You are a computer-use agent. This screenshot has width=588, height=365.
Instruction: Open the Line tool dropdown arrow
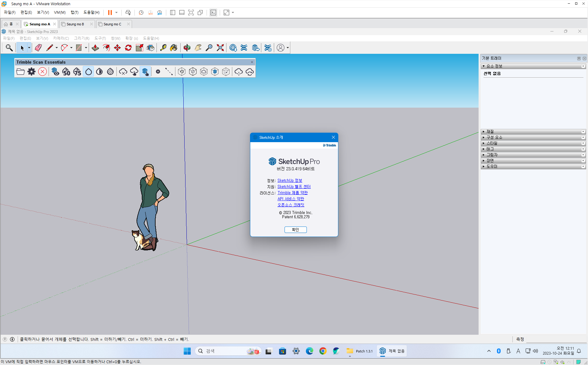[x=57, y=48]
